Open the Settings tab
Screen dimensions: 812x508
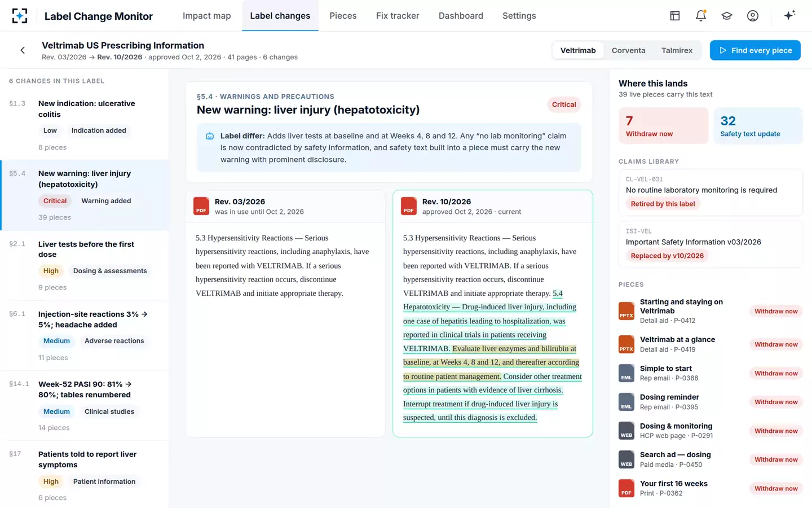[519, 16]
